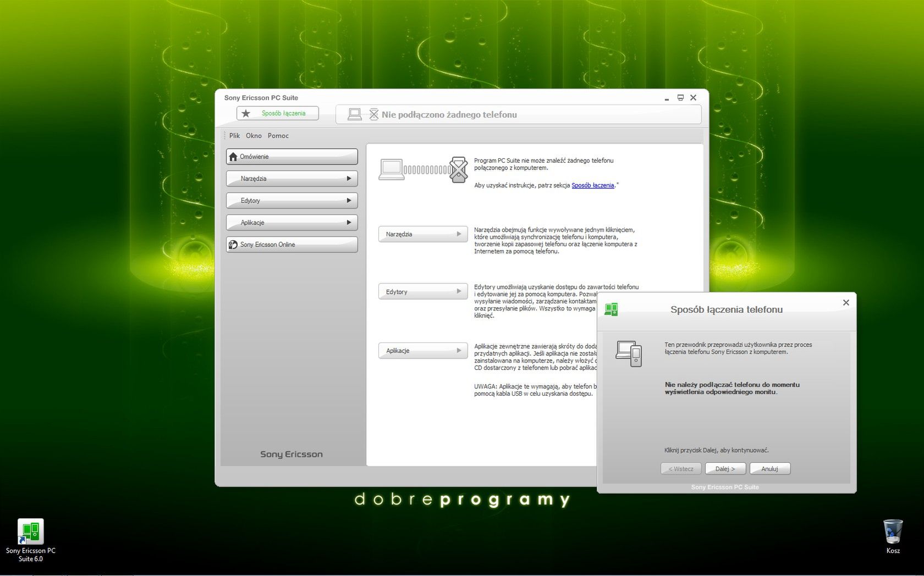
Task: Close the Sony Ericsson PC Suite window
Action: (x=694, y=98)
